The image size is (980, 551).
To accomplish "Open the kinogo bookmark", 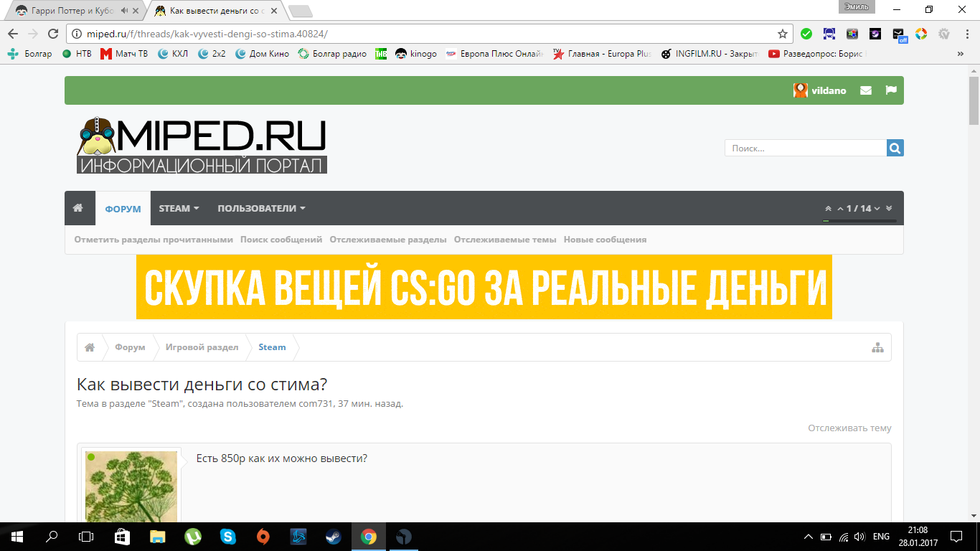I will click(416, 53).
